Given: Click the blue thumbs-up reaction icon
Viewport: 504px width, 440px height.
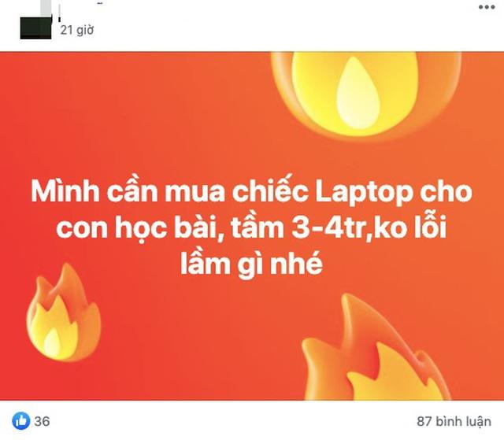Looking at the screenshot, I should pyautogui.click(x=21, y=421).
